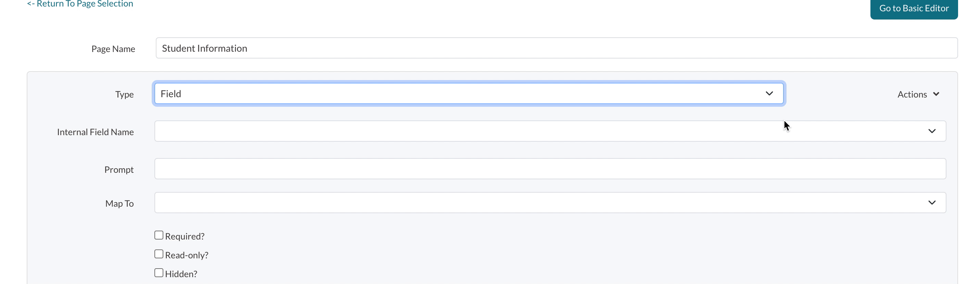The height and width of the screenshot is (284, 980).
Task: Click the Page Name label
Action: [113, 49]
